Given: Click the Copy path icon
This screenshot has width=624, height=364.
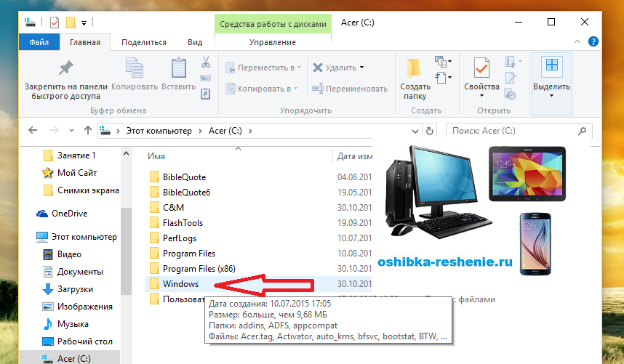Looking at the screenshot, I should click(206, 78).
